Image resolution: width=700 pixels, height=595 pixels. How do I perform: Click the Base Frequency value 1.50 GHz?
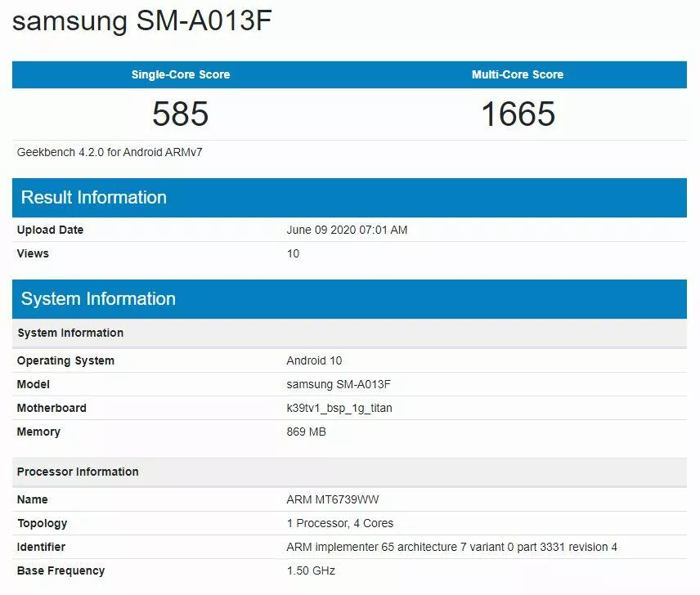click(311, 570)
